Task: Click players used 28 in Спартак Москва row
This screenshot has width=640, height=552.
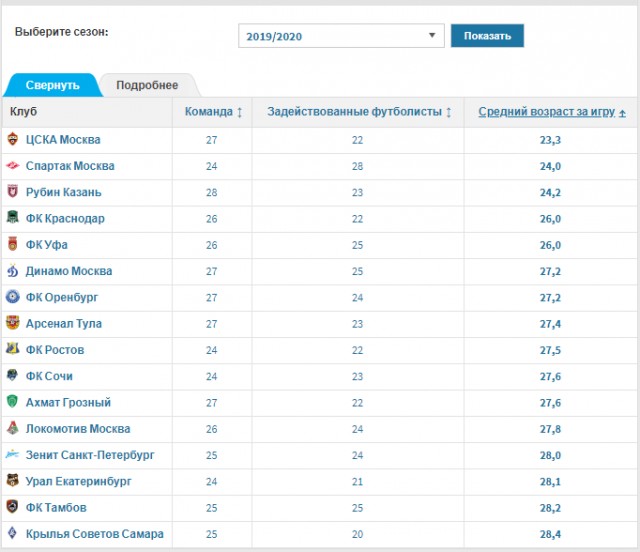Action: pyautogui.click(x=358, y=166)
